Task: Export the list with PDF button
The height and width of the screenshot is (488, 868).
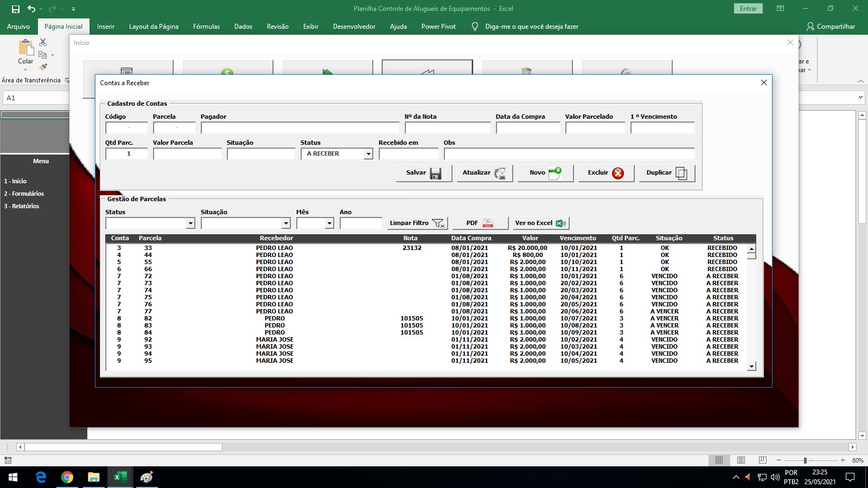Action: [x=480, y=223]
